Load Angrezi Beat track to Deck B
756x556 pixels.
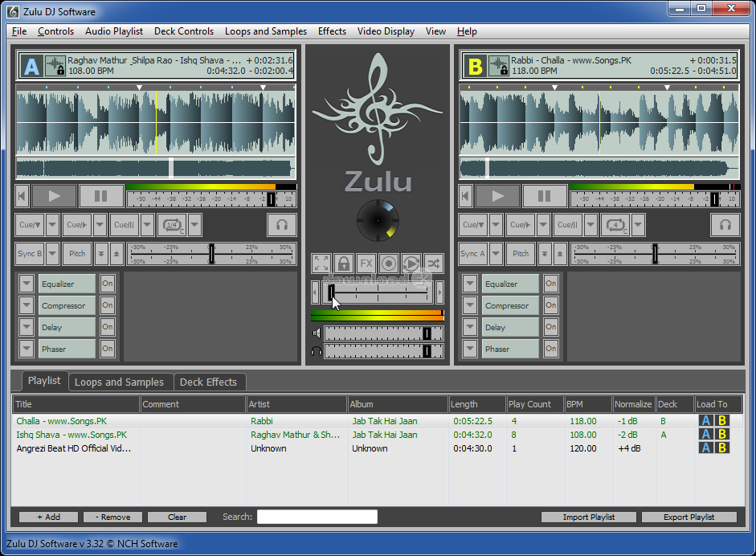point(721,448)
